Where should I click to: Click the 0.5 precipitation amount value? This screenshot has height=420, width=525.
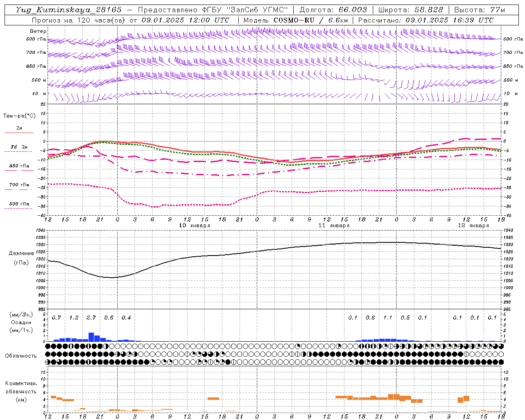(x=405, y=318)
